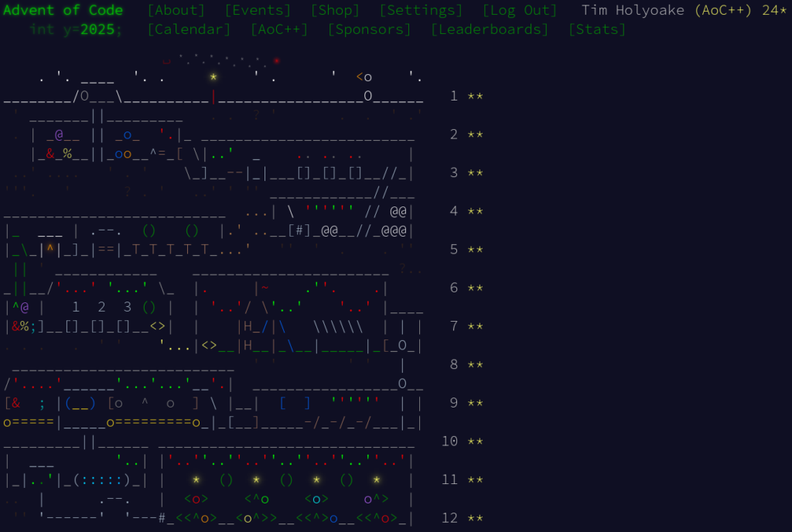Click the stars beside Day 12
The height and width of the screenshot is (532, 792).
click(476, 518)
